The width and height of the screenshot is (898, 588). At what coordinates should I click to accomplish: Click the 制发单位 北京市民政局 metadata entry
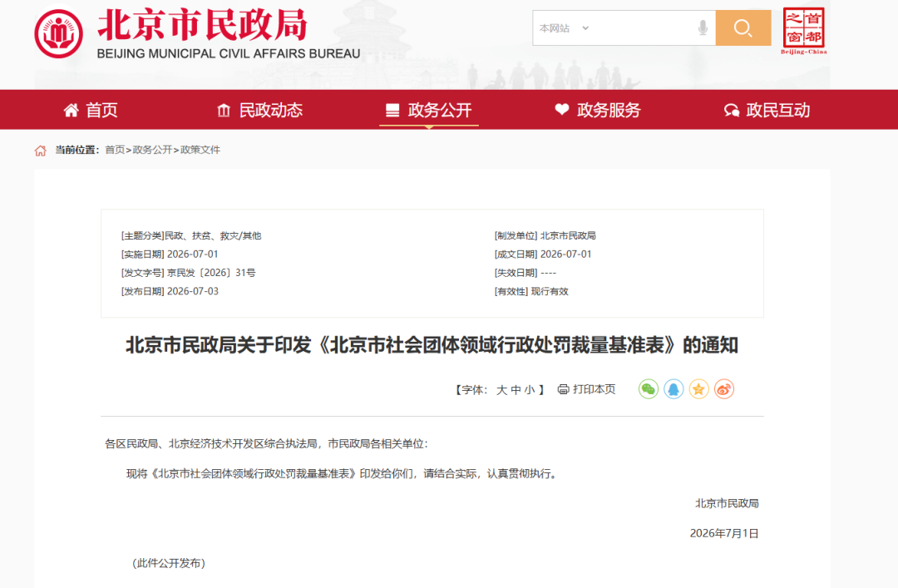[x=545, y=235]
